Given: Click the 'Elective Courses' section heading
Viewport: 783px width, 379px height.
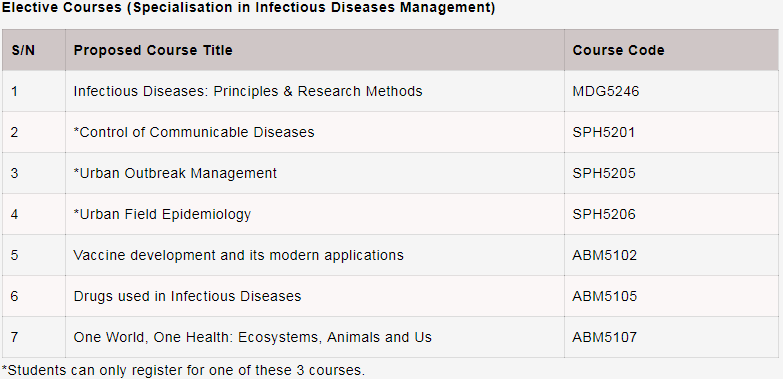Looking at the screenshot, I should pyautogui.click(x=248, y=8).
